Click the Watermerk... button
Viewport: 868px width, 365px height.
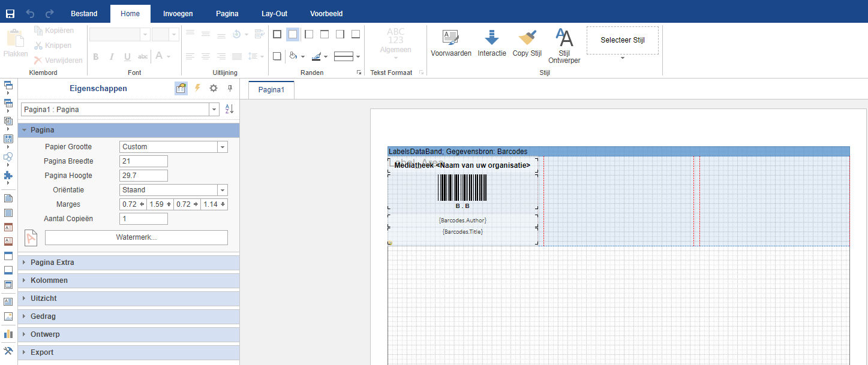136,237
